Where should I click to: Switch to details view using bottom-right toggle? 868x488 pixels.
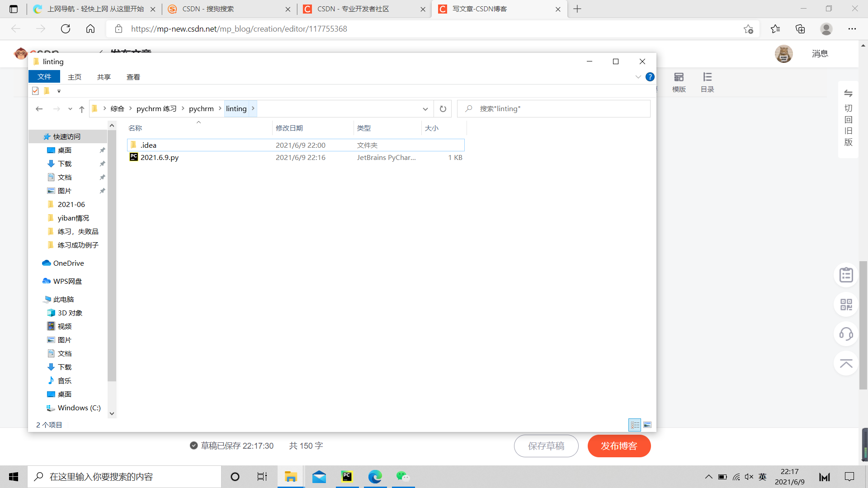635,425
